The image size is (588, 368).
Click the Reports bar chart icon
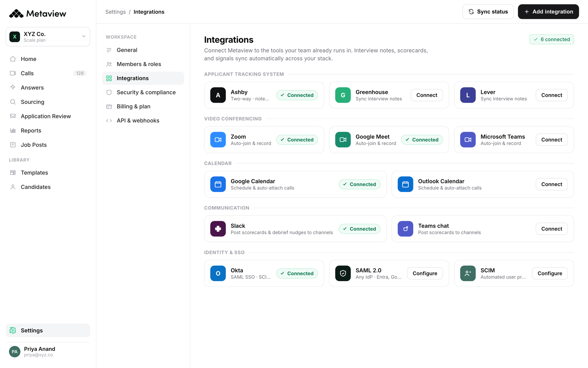13,130
